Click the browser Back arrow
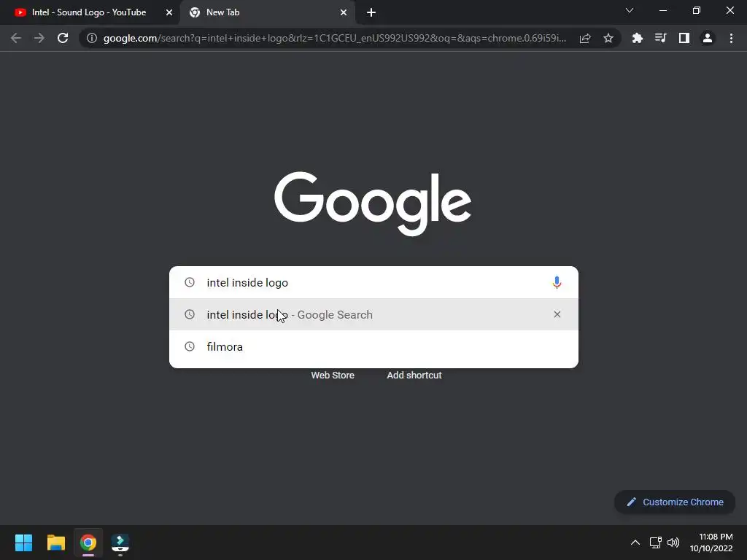Screen dimensions: 747x560 [x=16, y=38]
